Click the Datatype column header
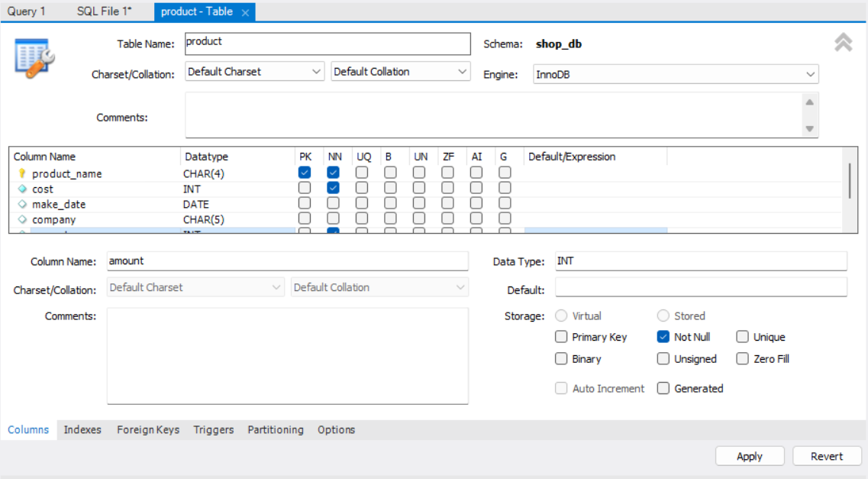Image resolution: width=868 pixels, height=479 pixels. (x=237, y=157)
